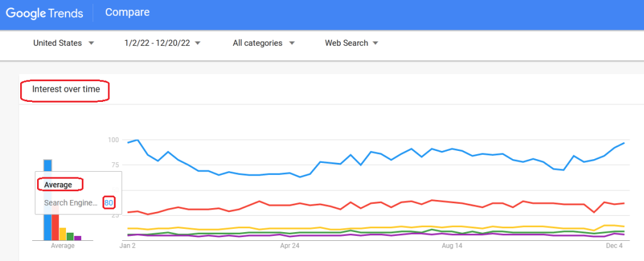Select the Aug 14 axis date label
The height and width of the screenshot is (261, 644).
coord(452,246)
